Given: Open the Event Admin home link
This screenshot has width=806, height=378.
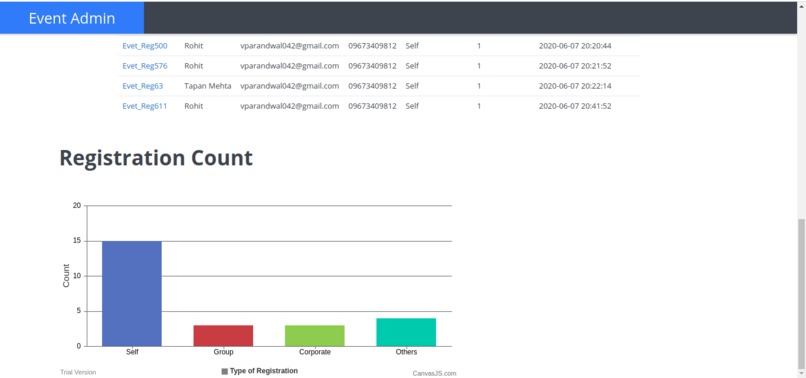Looking at the screenshot, I should 72,19.
